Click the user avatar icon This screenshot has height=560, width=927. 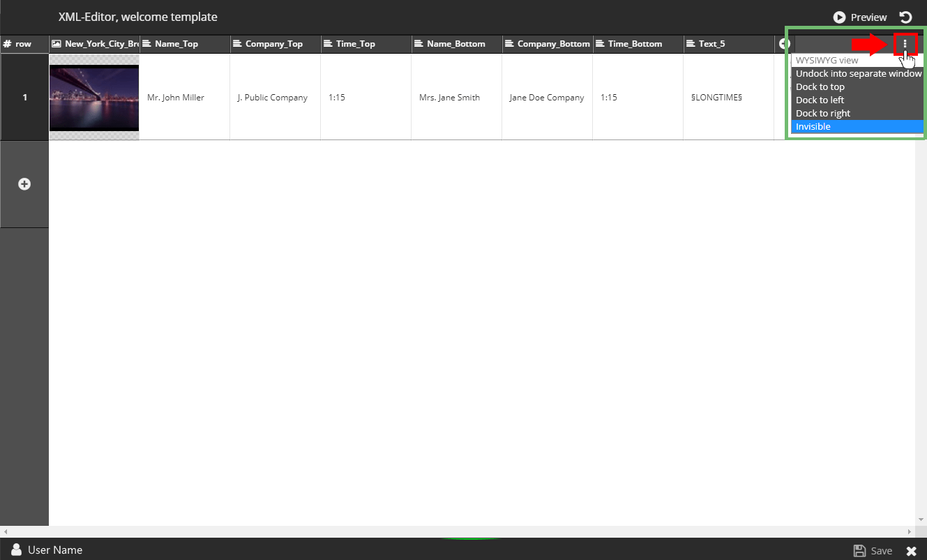click(17, 550)
